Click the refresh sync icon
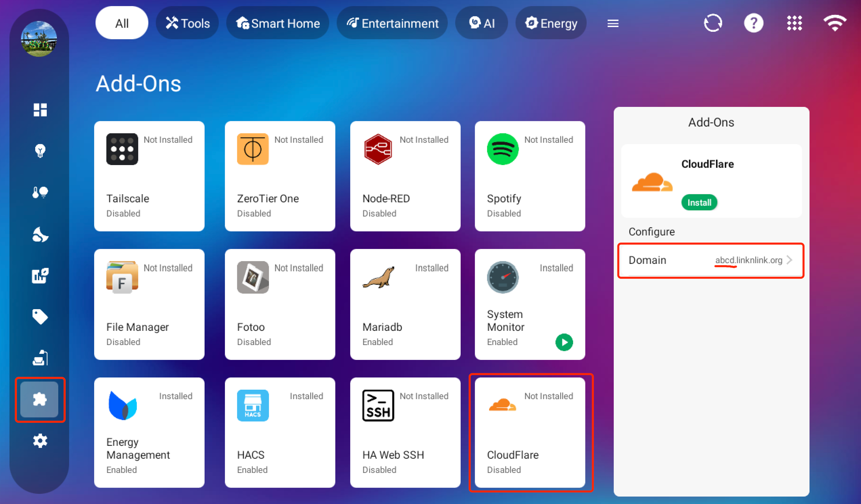Screen dimensions: 861x504 [713, 23]
